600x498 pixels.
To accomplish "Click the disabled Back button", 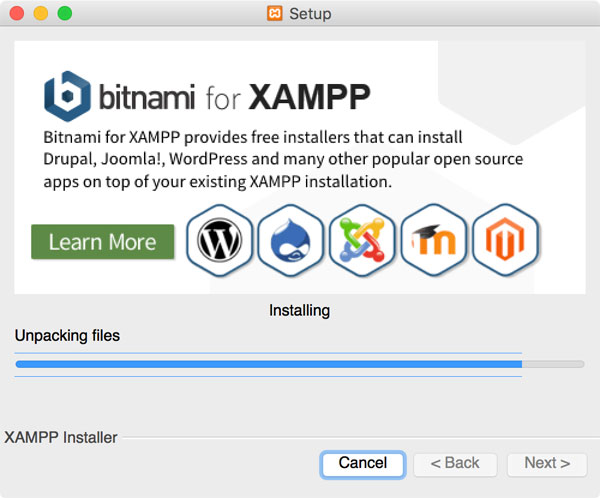I will pyautogui.click(x=455, y=464).
